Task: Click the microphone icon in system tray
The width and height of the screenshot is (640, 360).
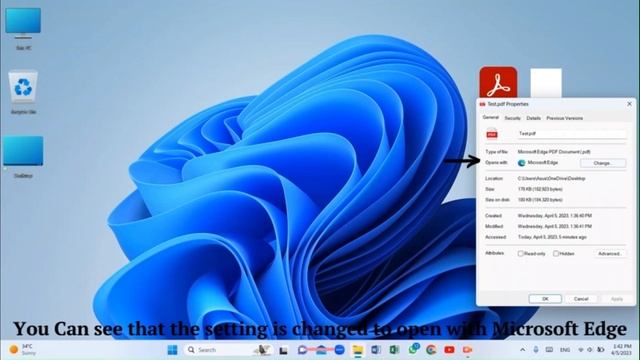Action: 536,350
